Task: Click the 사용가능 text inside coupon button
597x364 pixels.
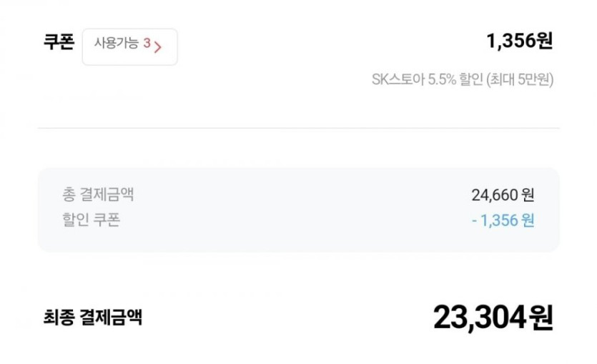Action: 117,43
